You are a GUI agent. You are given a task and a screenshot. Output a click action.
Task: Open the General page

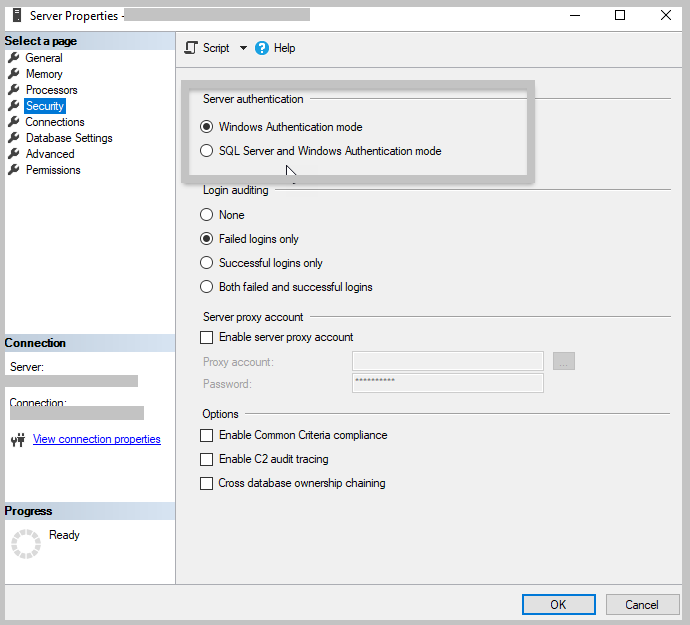[43, 58]
